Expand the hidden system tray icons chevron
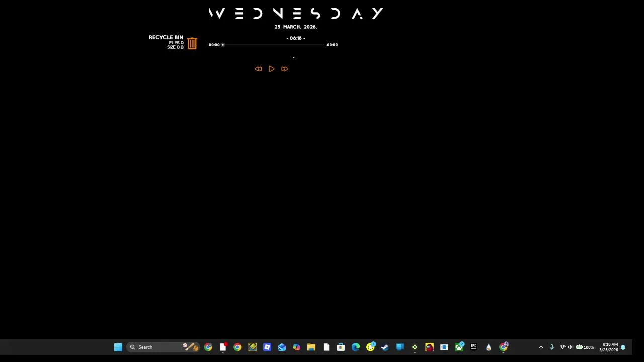This screenshot has width=644, height=362. coord(541,347)
